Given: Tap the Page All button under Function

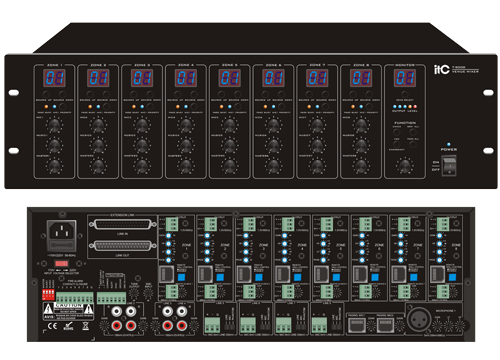Looking at the screenshot, I should tap(413, 144).
